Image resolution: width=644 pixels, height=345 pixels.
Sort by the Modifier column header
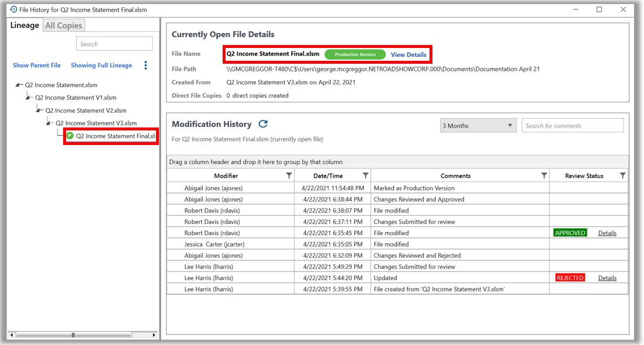pyautogui.click(x=226, y=175)
